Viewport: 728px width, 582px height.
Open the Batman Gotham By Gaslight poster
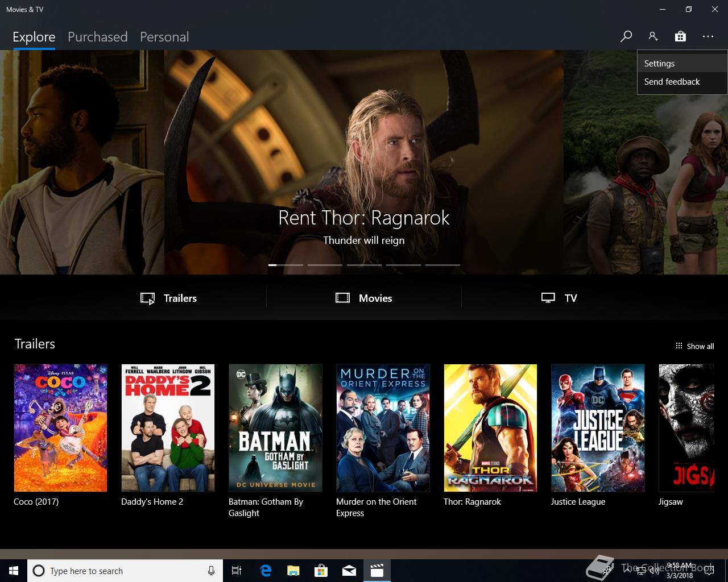pyautogui.click(x=275, y=428)
